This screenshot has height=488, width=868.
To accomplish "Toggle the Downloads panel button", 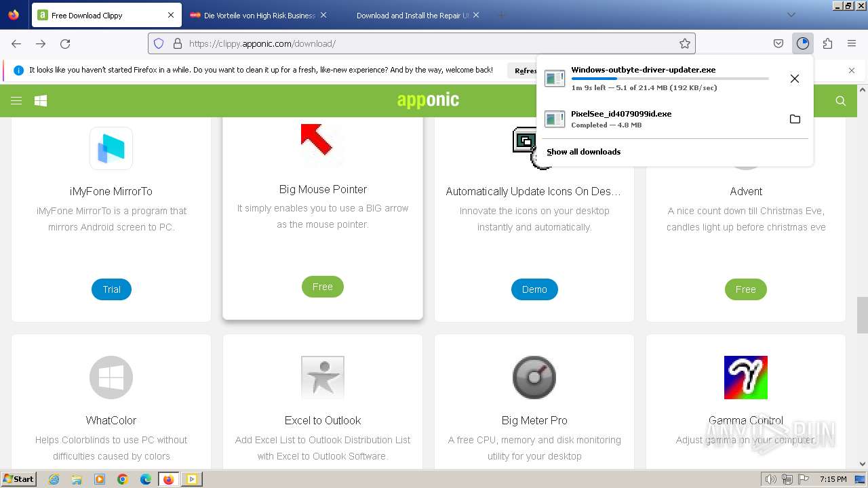I will 803,43.
